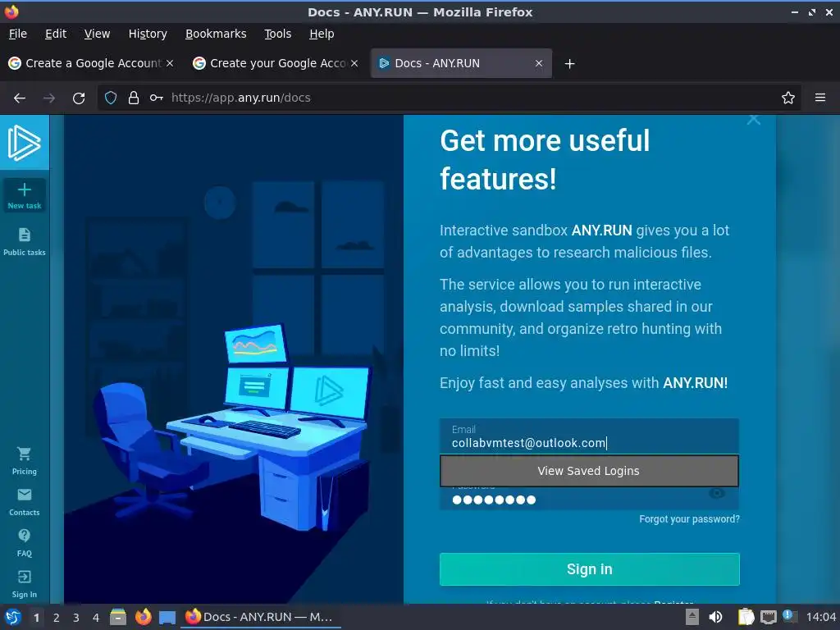Click the ANY.RUN logo in sidebar

pyautogui.click(x=24, y=143)
